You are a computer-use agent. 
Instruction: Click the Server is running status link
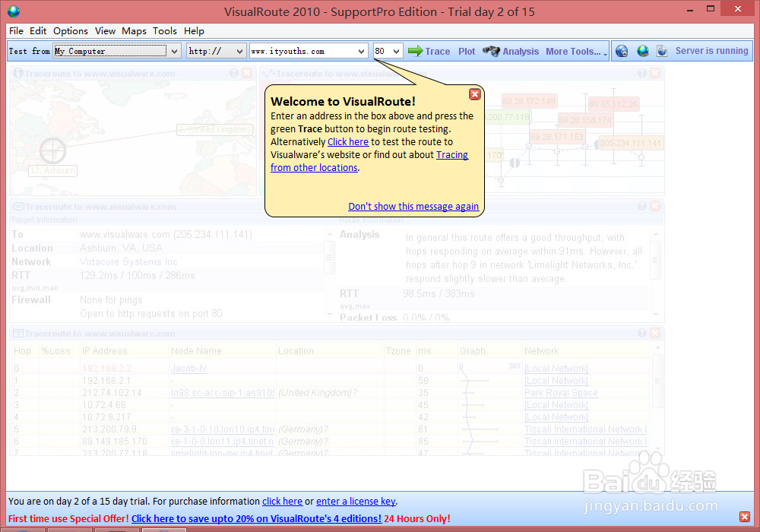click(711, 51)
